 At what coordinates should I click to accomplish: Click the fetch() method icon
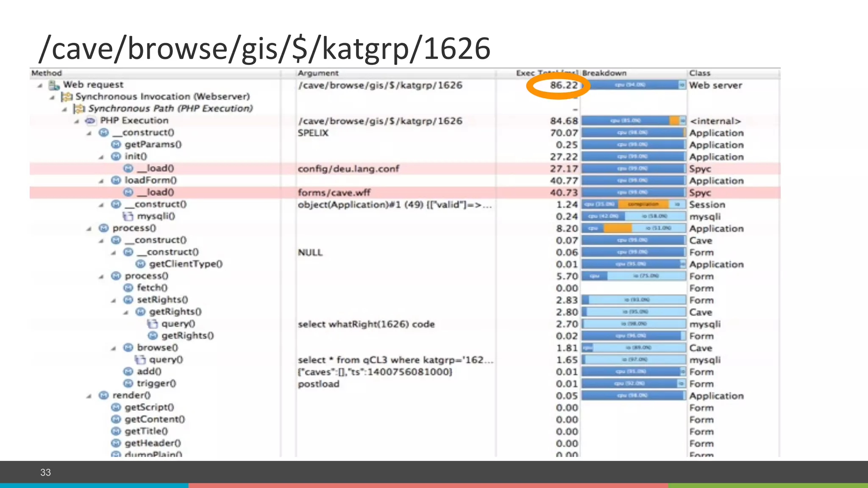[128, 288]
